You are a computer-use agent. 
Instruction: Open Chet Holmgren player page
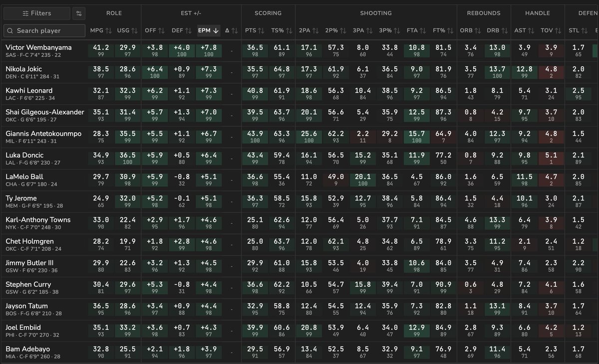coord(28,241)
